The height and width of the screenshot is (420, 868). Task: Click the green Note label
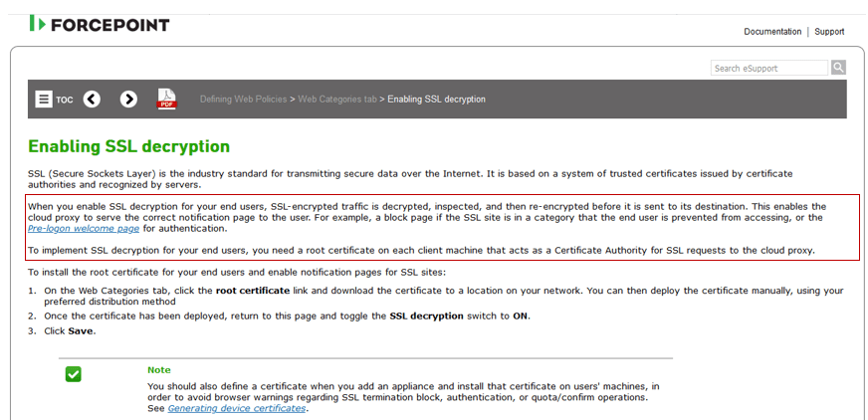tap(159, 370)
